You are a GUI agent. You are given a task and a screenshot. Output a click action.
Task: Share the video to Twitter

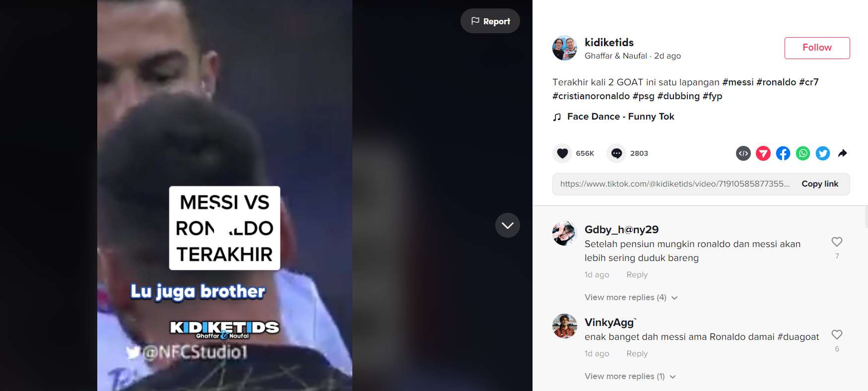[x=823, y=153]
